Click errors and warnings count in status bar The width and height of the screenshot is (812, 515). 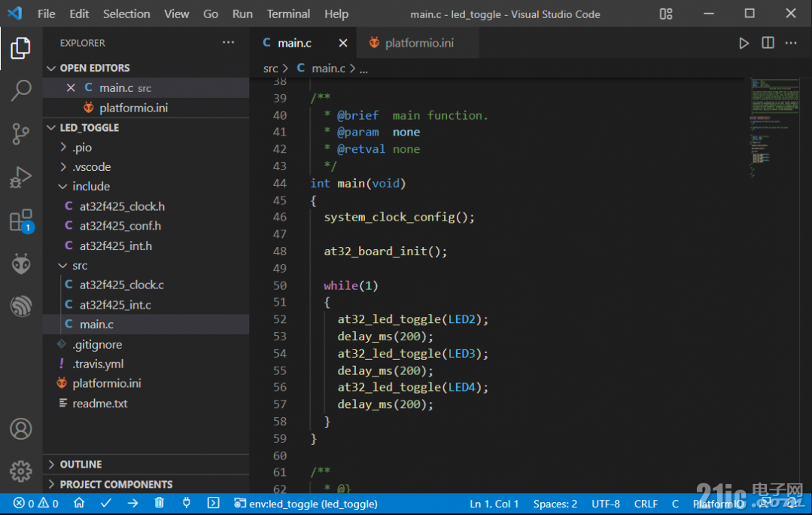click(36, 503)
